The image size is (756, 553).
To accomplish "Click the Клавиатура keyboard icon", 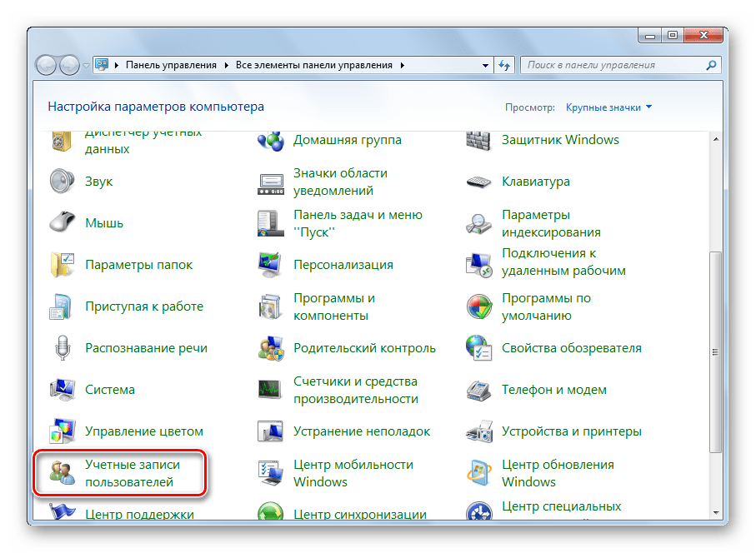I will pyautogui.click(x=479, y=182).
